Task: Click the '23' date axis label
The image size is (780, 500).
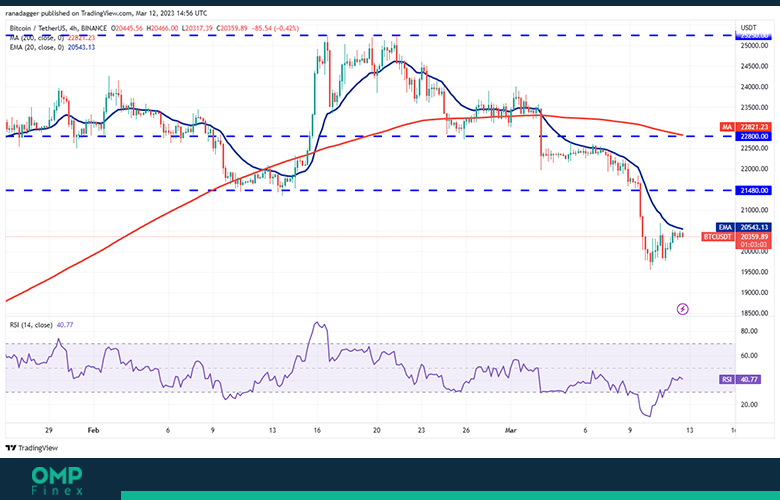Action: pos(421,430)
